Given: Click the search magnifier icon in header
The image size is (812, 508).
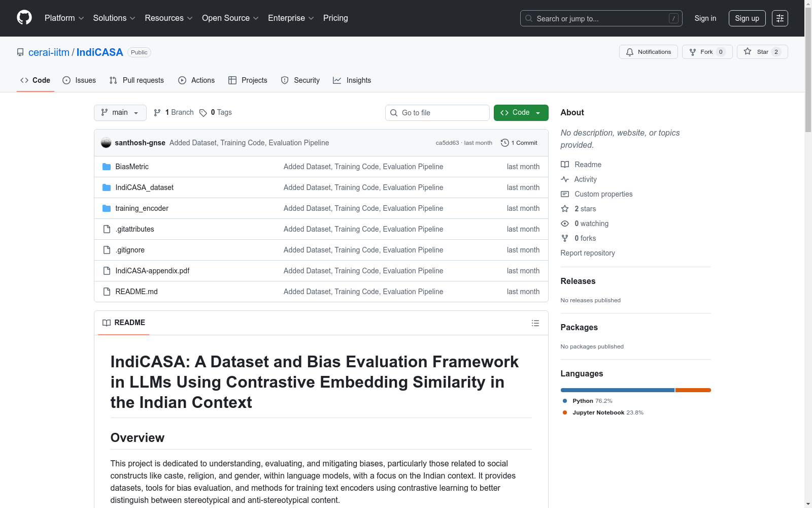Looking at the screenshot, I should click(529, 18).
